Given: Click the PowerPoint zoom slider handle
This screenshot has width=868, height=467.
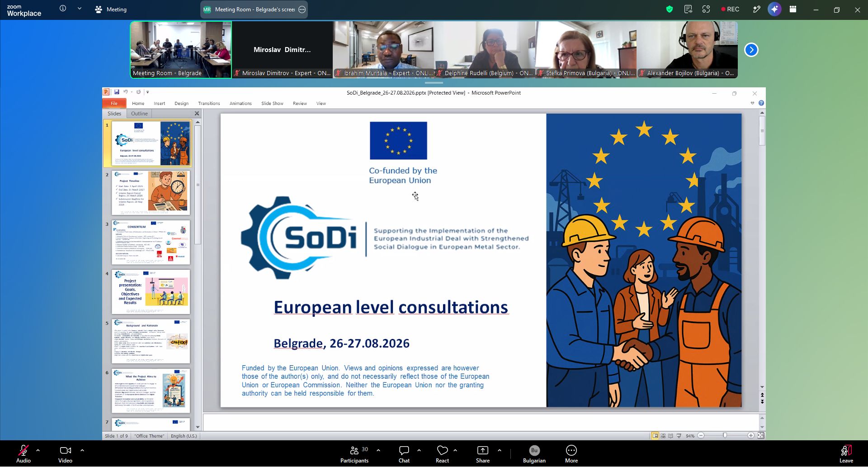Looking at the screenshot, I should [x=725, y=436].
